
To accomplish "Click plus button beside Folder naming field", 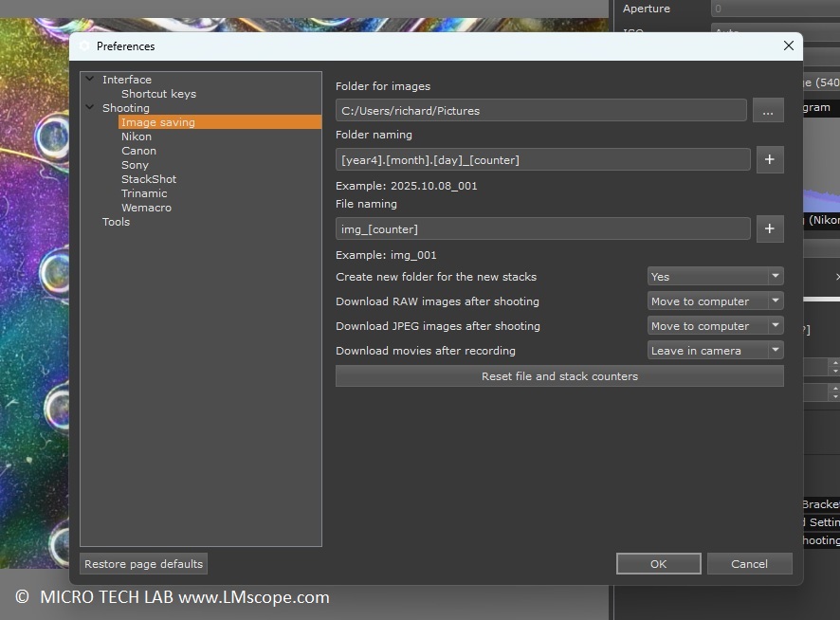I will pos(769,160).
